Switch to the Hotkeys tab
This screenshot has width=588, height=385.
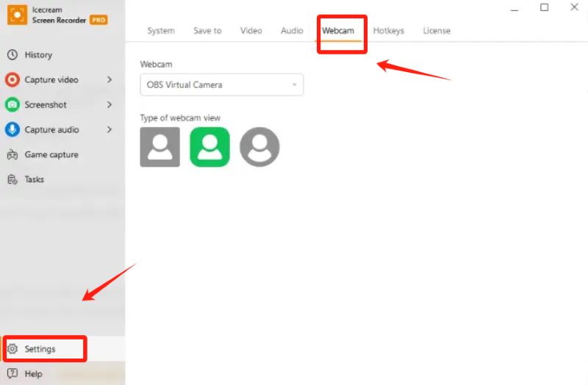click(389, 31)
